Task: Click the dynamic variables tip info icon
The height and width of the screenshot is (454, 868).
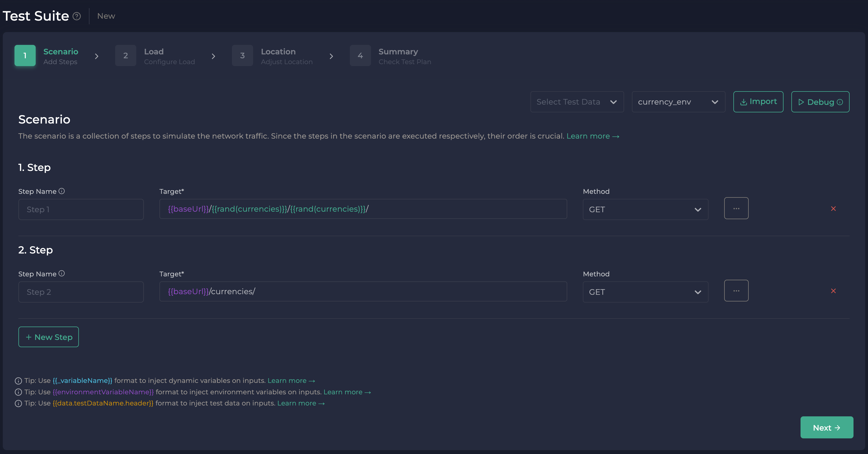Action: 18,381
